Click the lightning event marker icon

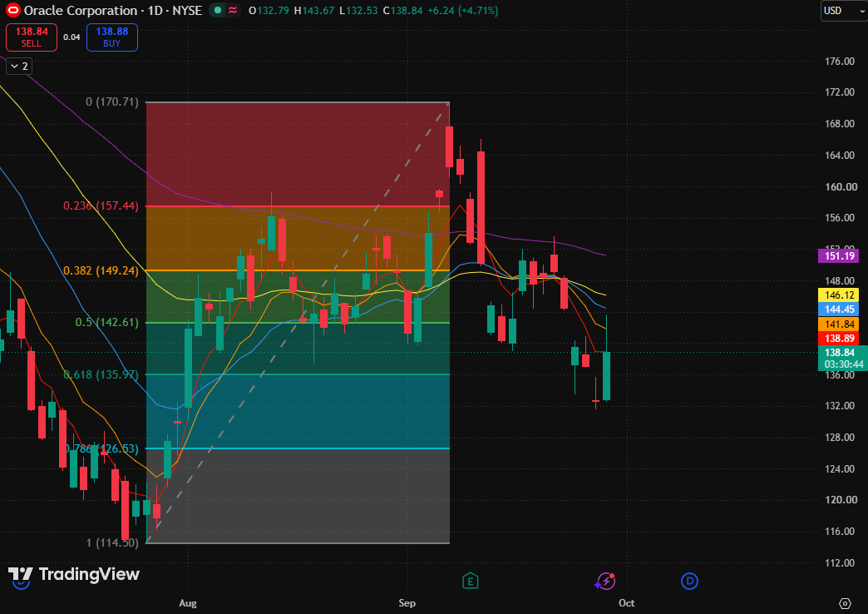(x=605, y=581)
